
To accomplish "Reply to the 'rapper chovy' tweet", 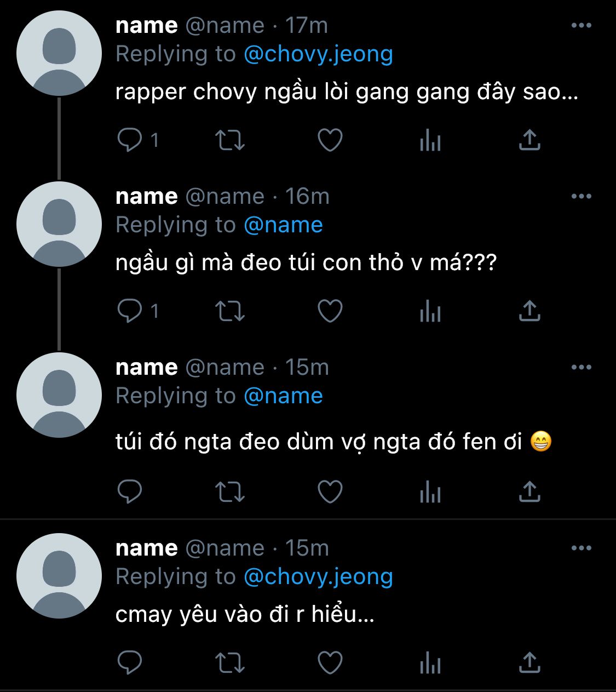I will tap(130, 140).
